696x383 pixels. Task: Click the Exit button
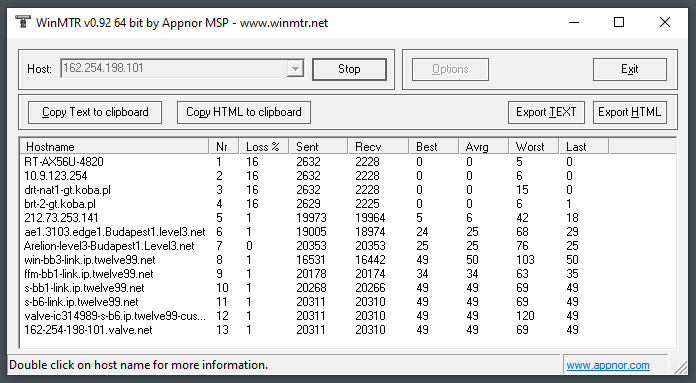pos(629,69)
